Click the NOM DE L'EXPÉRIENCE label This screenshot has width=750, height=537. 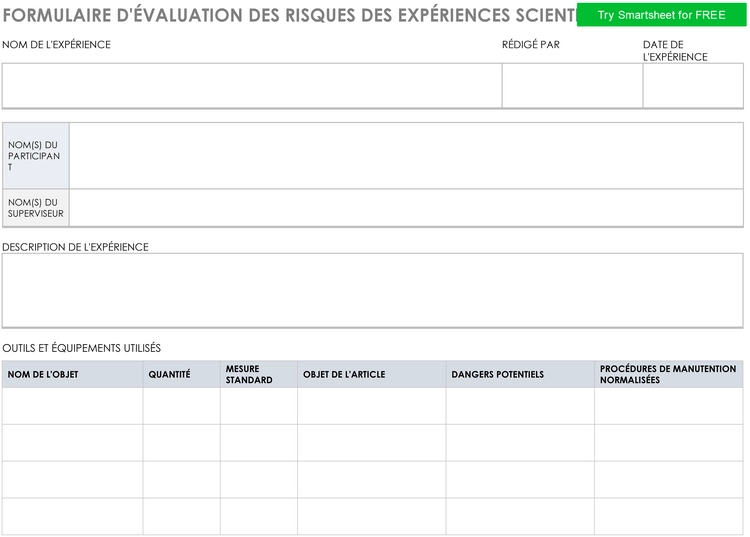click(x=56, y=44)
